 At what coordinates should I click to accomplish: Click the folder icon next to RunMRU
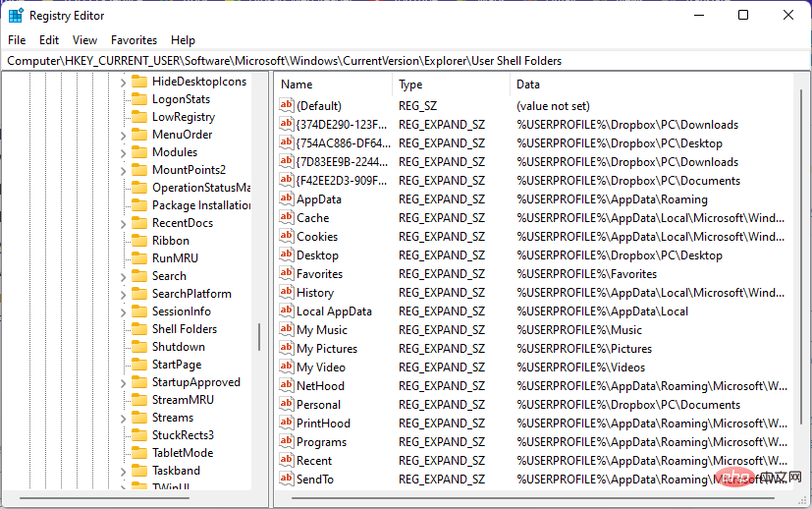(138, 258)
